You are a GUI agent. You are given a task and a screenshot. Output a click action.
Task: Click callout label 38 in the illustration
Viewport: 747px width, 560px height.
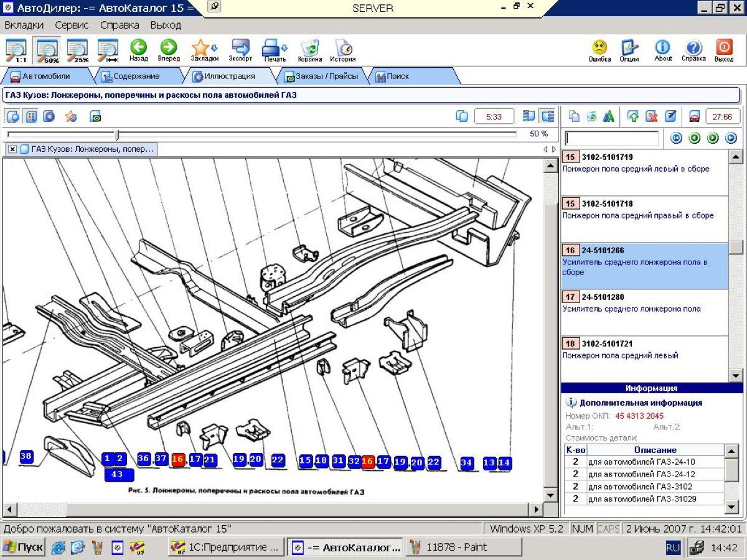click(x=26, y=456)
